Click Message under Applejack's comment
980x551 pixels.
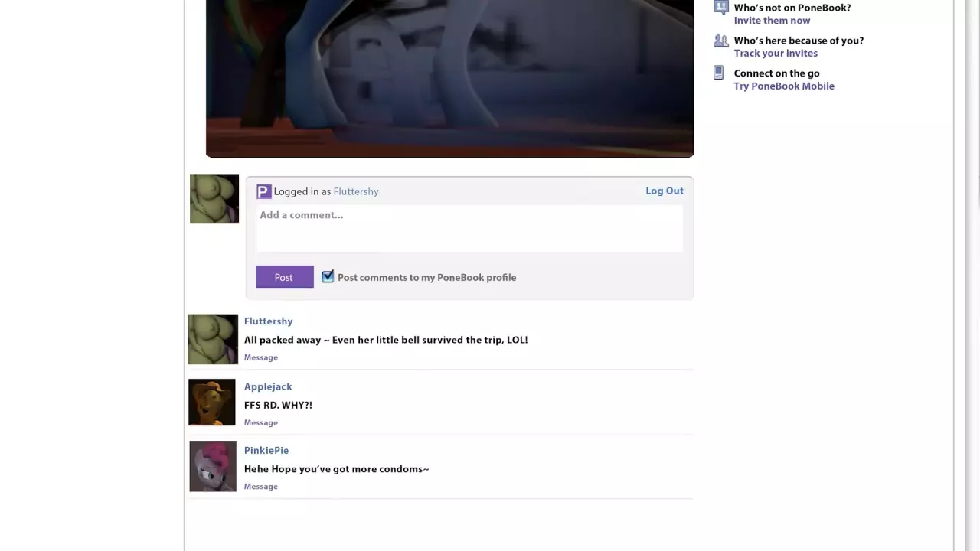click(x=261, y=422)
